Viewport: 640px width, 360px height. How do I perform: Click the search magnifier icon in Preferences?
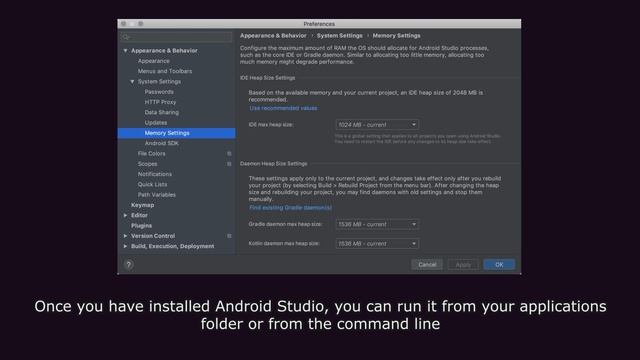[x=126, y=37]
